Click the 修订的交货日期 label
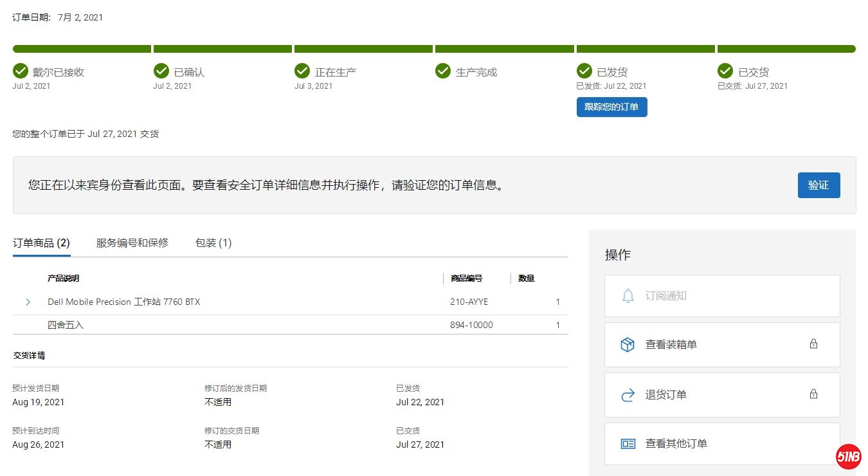 (x=231, y=431)
